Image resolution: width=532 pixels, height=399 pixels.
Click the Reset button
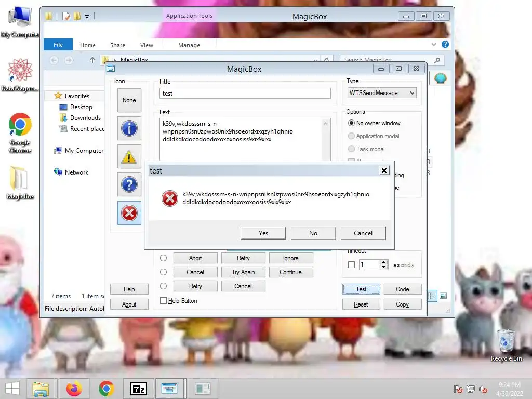tap(361, 304)
